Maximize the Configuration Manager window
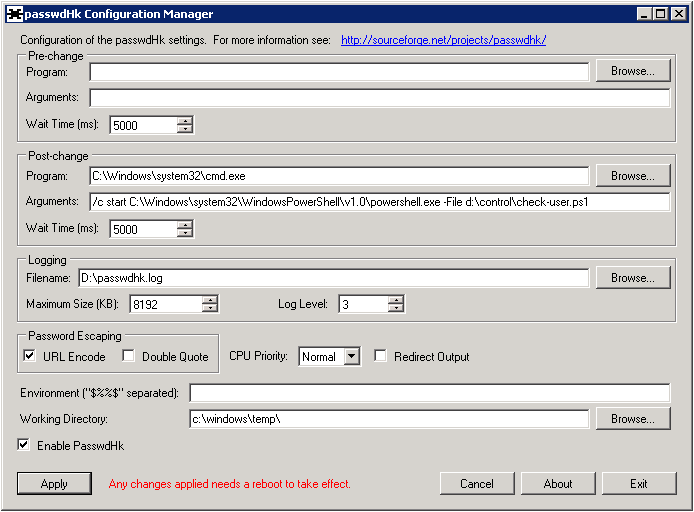 [x=660, y=14]
